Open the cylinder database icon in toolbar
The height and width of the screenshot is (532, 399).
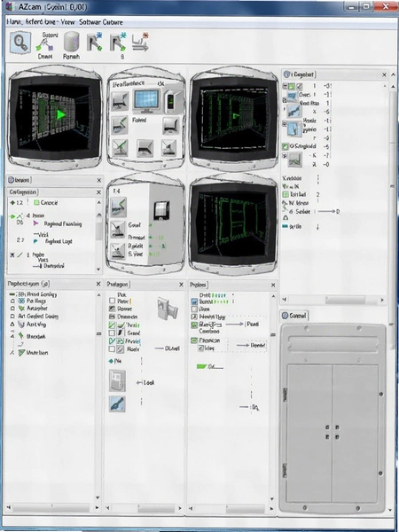click(x=71, y=42)
